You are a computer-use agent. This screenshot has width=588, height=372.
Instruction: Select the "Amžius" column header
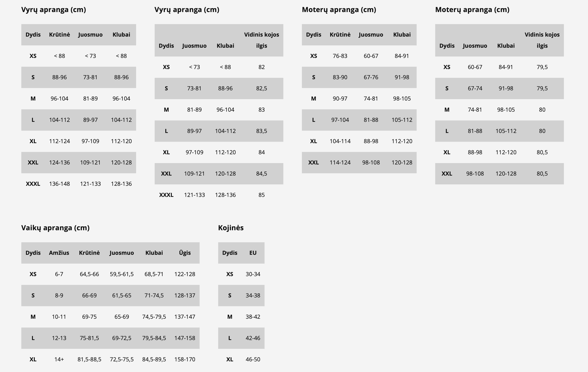pos(59,253)
